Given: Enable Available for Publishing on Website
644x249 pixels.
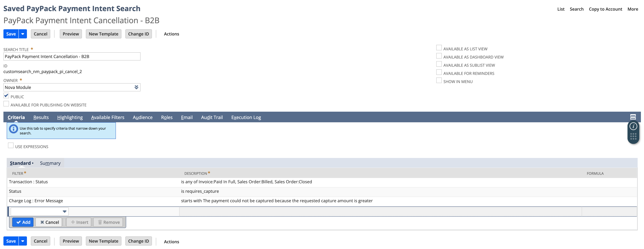Looking at the screenshot, I should tap(6, 104).
